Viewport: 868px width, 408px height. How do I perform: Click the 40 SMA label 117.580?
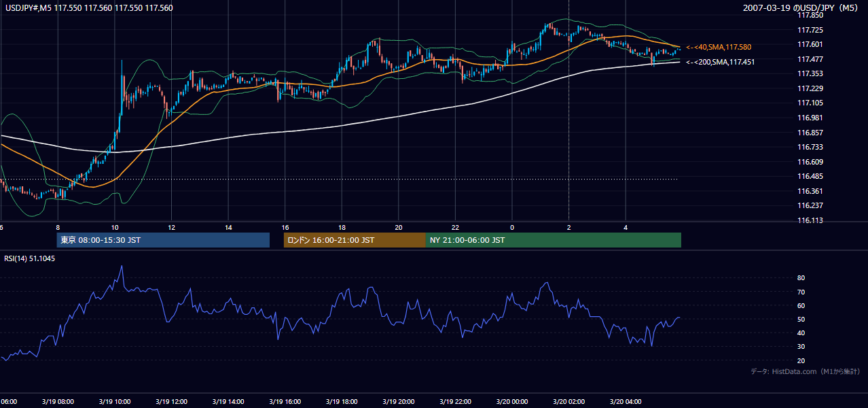click(x=719, y=47)
